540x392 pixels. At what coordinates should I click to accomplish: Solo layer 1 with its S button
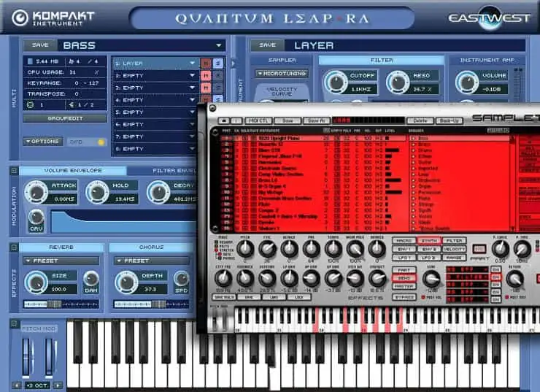(217, 64)
